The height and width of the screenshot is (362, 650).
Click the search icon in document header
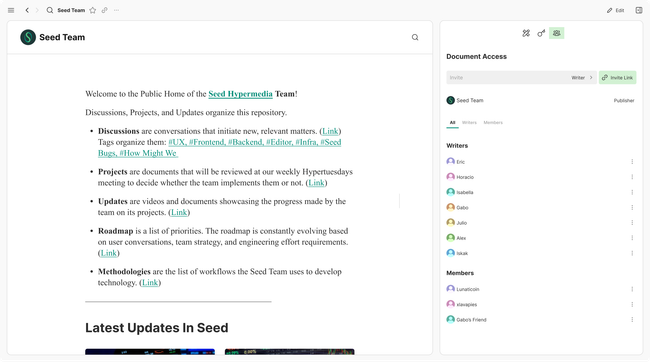coord(415,37)
